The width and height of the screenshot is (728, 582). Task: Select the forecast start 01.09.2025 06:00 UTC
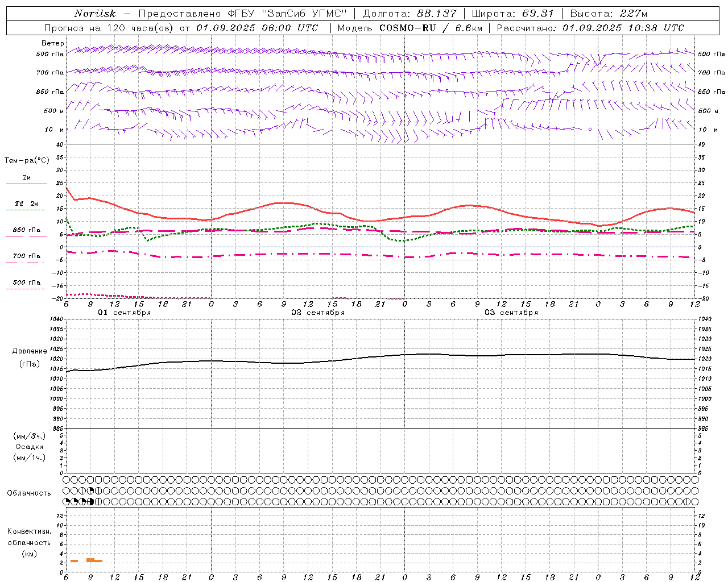tap(257, 28)
